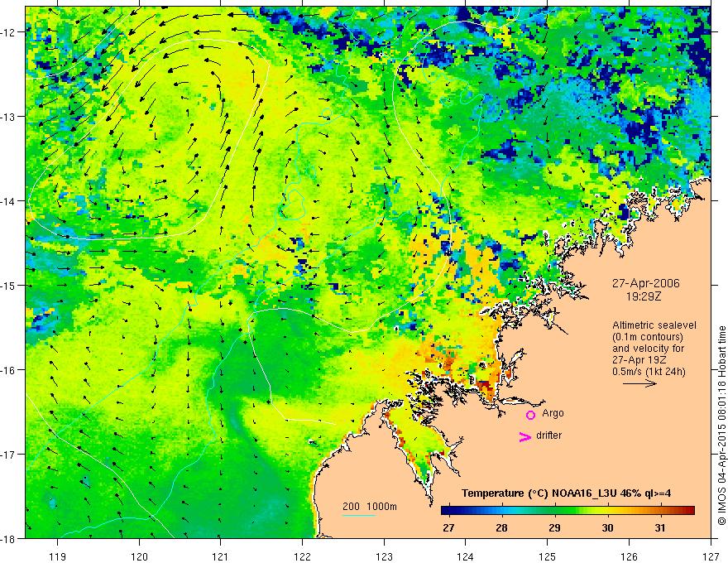Click the longitude axis label 123

[x=384, y=556]
